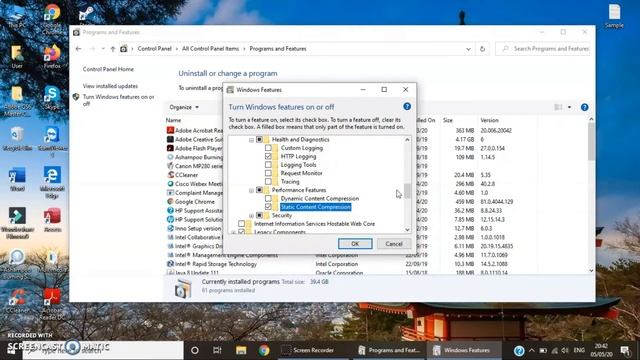Click the Windows Features scroll down arrow
640x360 pixels.
[407, 230]
